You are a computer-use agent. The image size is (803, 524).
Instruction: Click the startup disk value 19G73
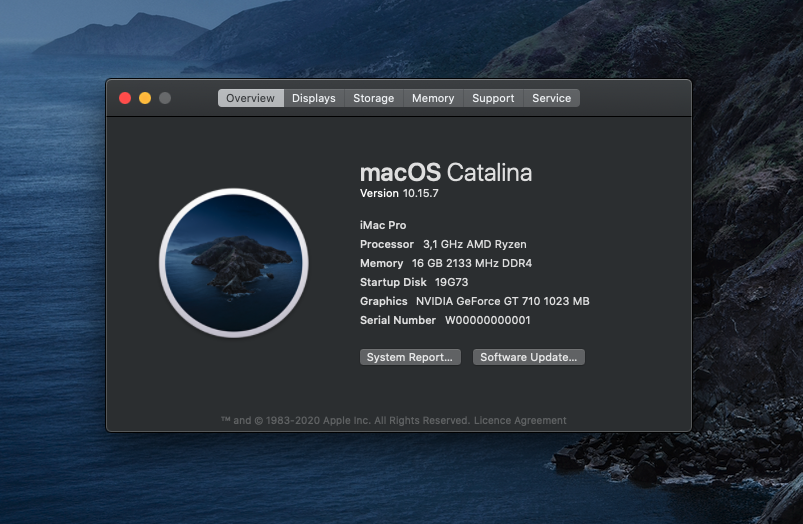[x=451, y=282]
